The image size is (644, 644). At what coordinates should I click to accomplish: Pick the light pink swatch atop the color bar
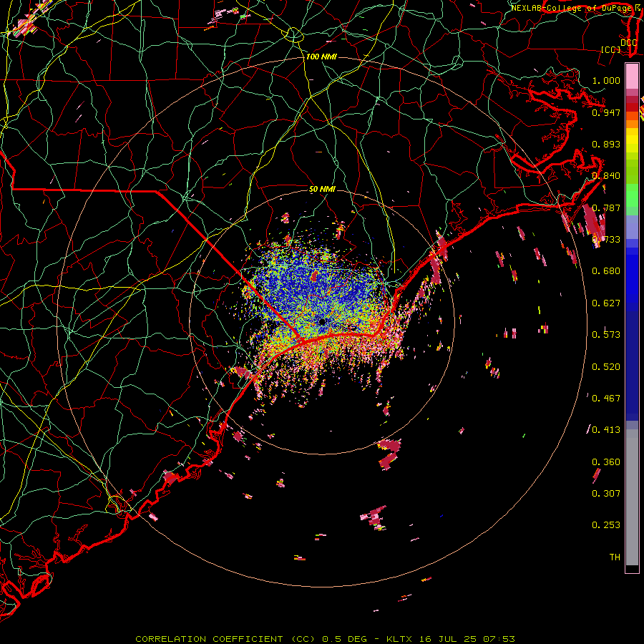(x=632, y=77)
